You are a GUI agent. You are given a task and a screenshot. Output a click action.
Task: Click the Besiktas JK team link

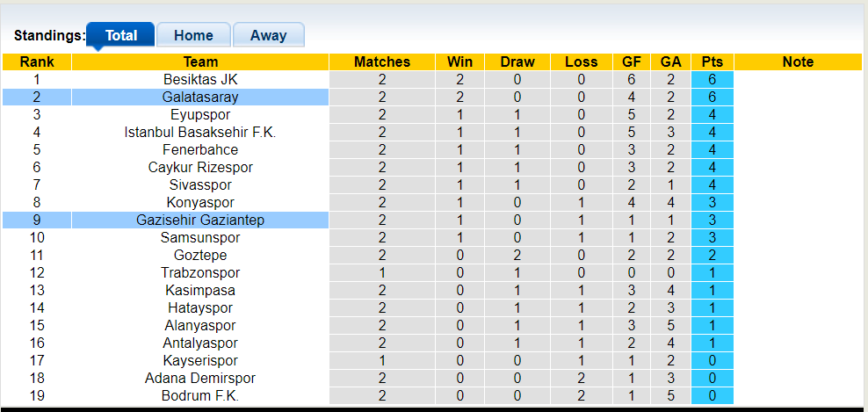pyautogui.click(x=200, y=79)
